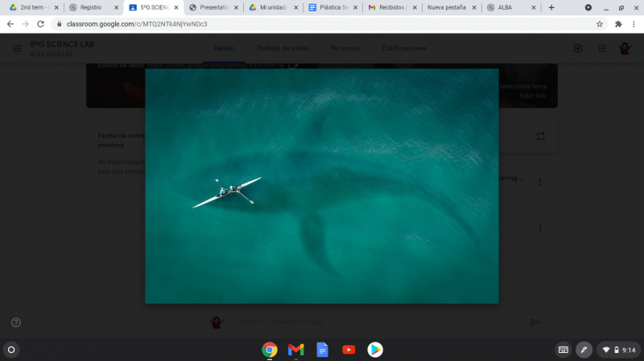Open the Google apps grid
This screenshot has height=361, width=644.
(602, 48)
